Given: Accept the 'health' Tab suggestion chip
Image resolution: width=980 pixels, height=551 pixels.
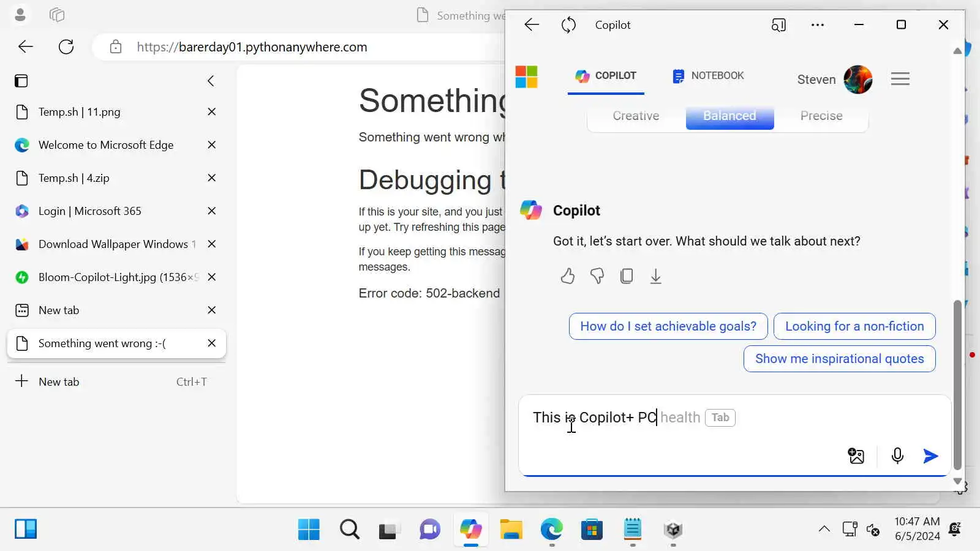Looking at the screenshot, I should pos(720,418).
